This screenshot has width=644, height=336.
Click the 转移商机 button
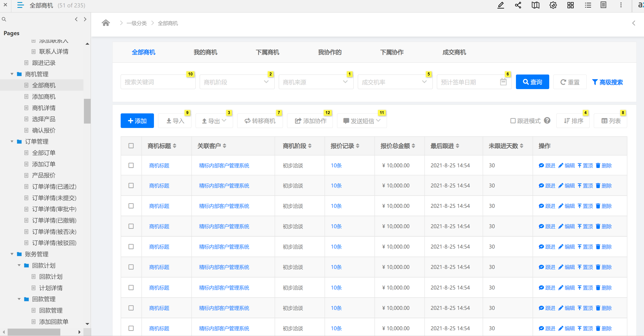(x=260, y=121)
